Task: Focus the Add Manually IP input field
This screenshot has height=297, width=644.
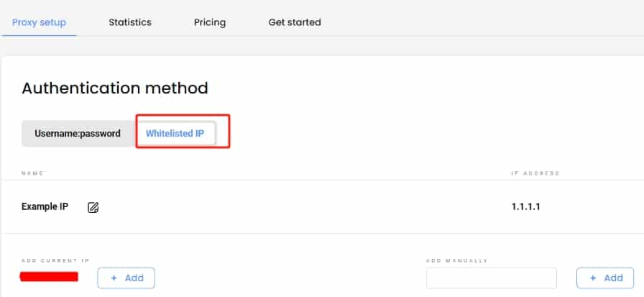Action: tap(491, 278)
